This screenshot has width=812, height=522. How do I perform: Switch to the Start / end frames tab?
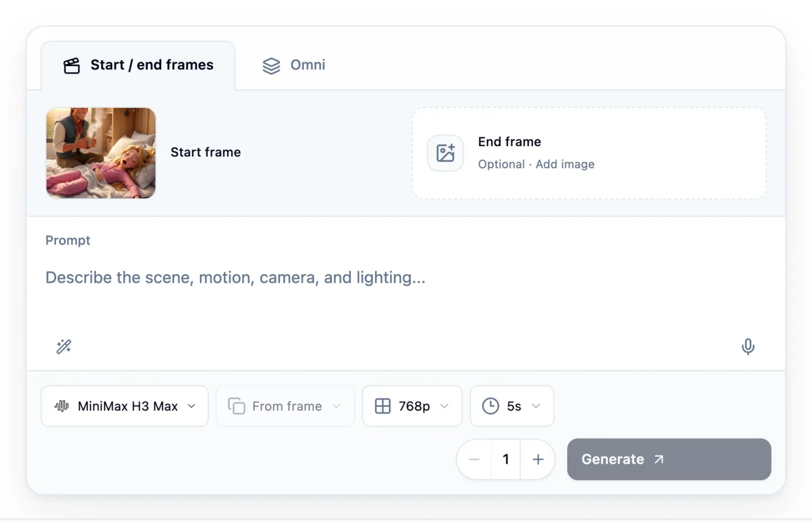138,65
